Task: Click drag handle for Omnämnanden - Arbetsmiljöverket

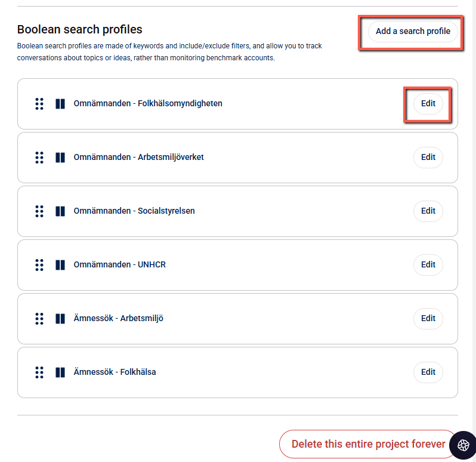Action: [x=39, y=158]
